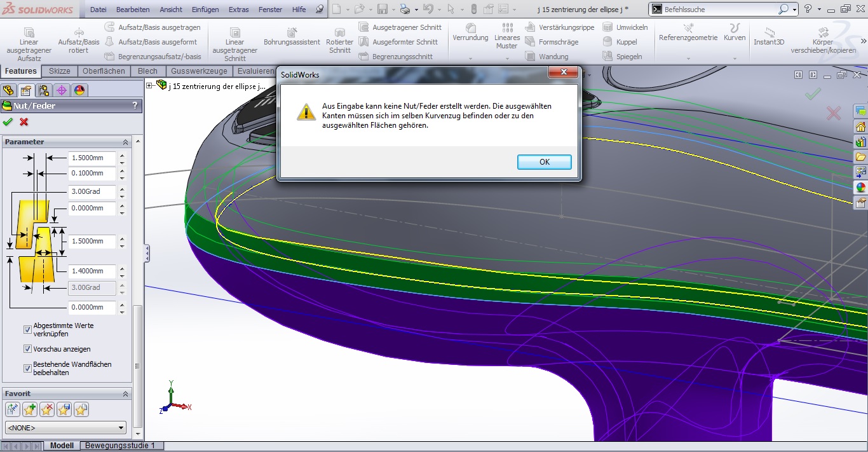
Task: Open the PropertyManager tab icon
Action: tap(26, 90)
